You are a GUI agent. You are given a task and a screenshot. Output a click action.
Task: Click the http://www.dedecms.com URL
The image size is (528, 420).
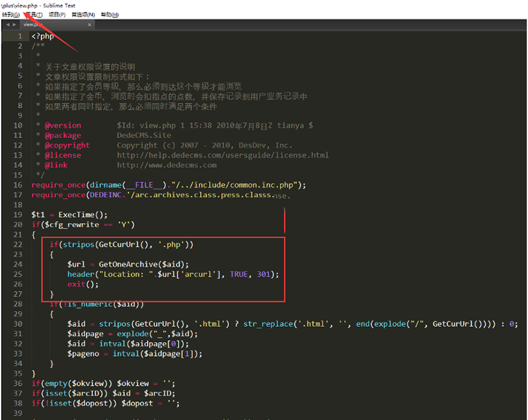(166, 165)
